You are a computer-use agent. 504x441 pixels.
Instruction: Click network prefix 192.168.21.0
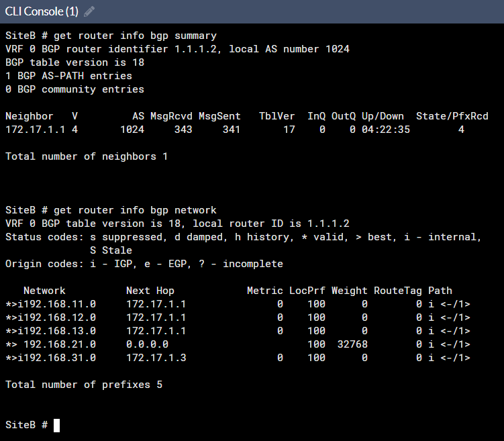coord(60,344)
